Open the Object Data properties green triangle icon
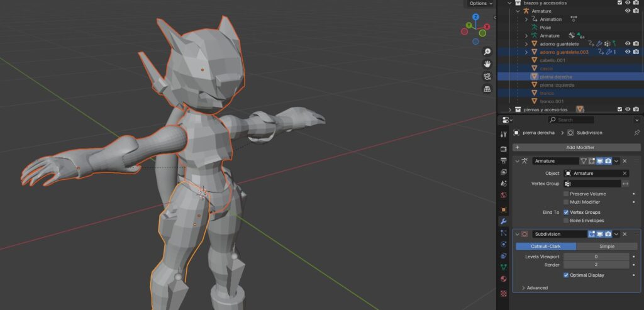The width and height of the screenshot is (644, 310). pos(503,267)
